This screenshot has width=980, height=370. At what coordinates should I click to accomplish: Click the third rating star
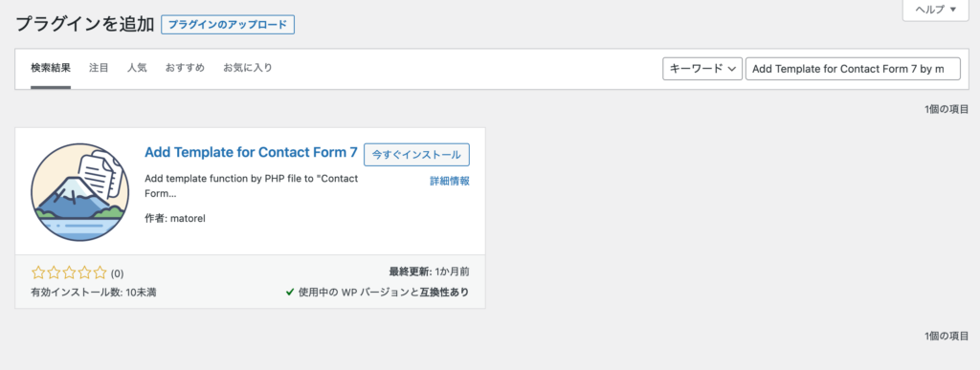(69, 272)
